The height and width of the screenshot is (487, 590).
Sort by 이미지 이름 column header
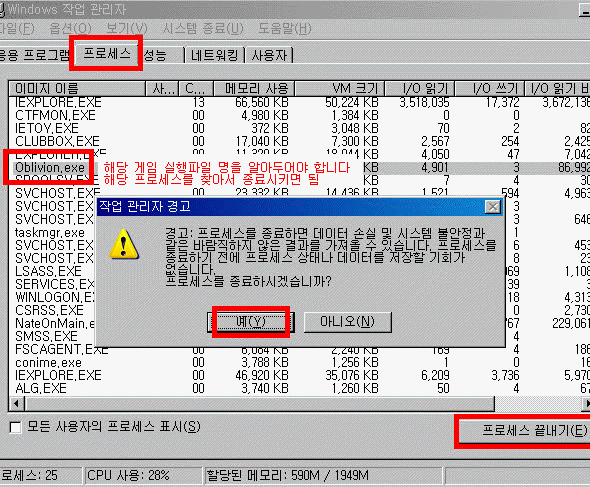[x=77, y=88]
